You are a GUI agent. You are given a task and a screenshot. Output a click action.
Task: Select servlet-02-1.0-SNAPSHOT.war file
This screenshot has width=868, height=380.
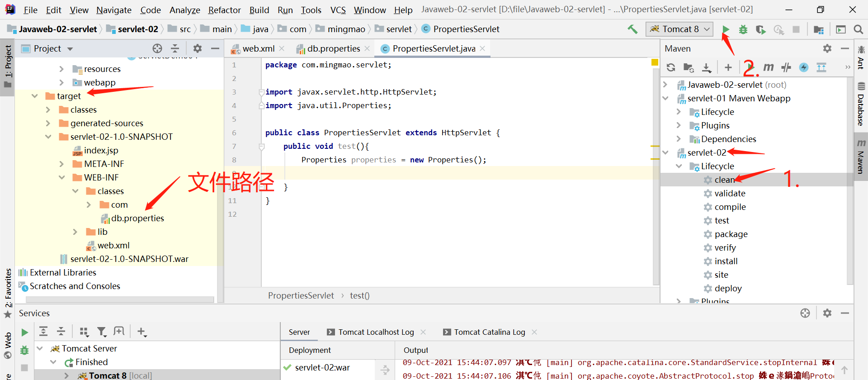[129, 259]
